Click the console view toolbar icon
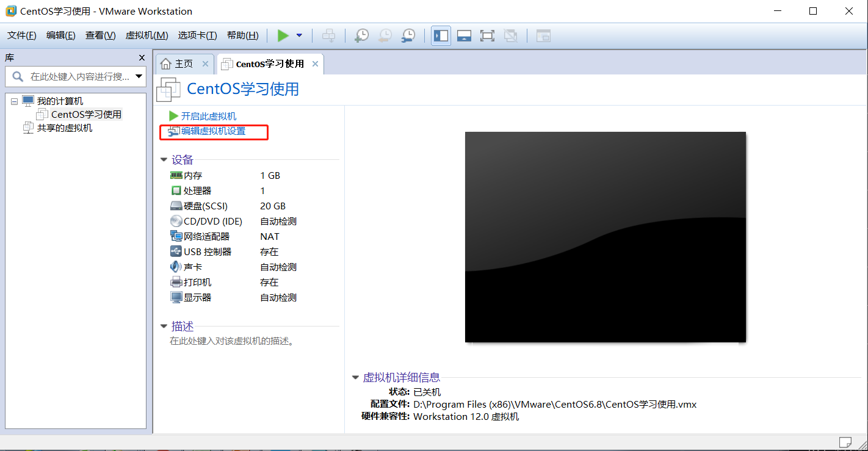Image resolution: width=868 pixels, height=451 pixels. pos(543,35)
